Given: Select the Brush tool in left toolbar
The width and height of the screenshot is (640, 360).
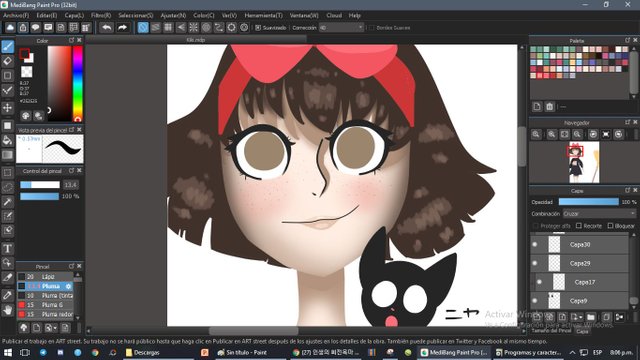Looking at the screenshot, I should 7,47.
